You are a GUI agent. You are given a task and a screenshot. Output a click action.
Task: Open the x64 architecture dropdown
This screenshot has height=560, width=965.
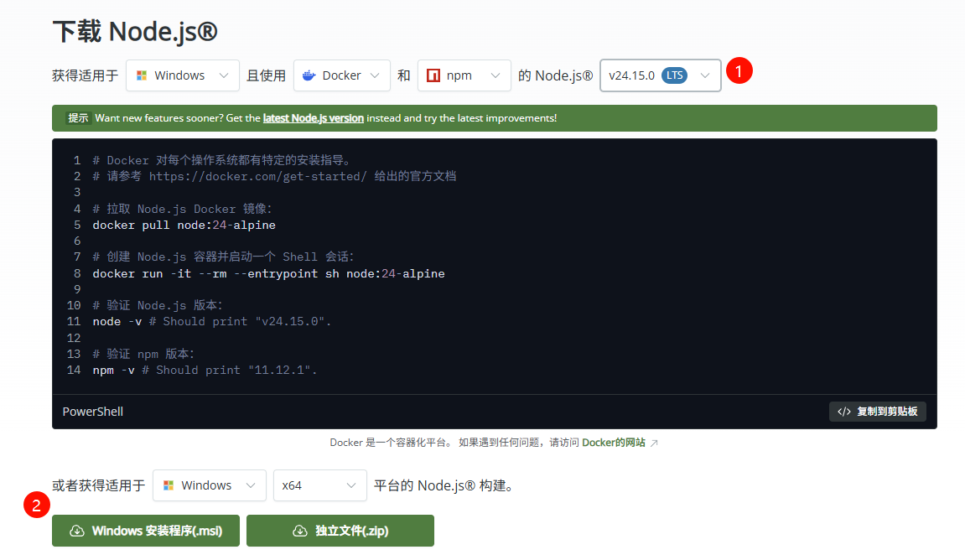click(x=320, y=485)
